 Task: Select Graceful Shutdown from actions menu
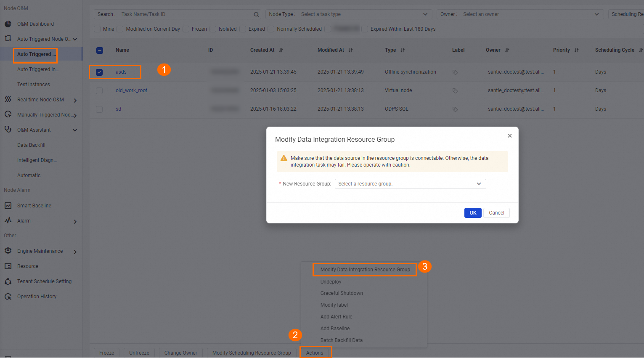click(x=342, y=293)
